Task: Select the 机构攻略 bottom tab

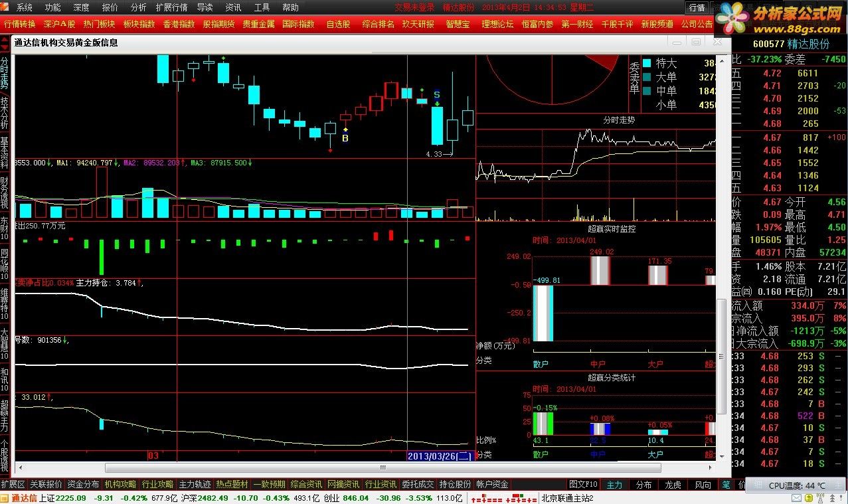Action: [121, 485]
